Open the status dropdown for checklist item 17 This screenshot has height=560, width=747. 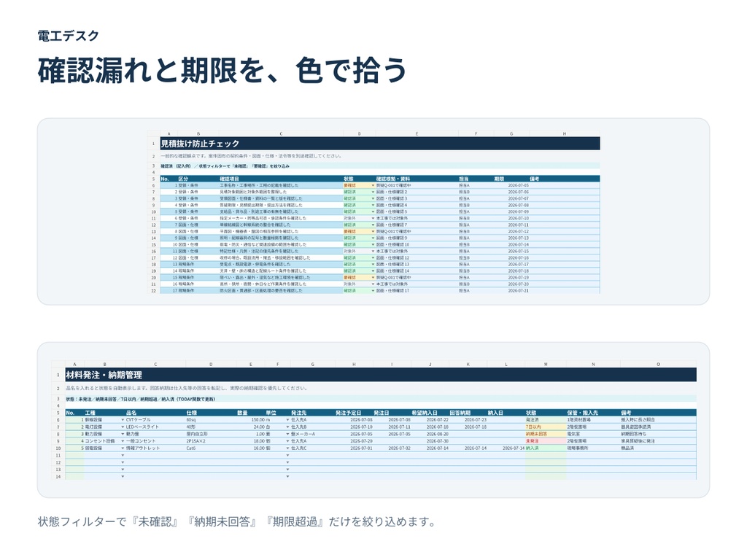373,291
